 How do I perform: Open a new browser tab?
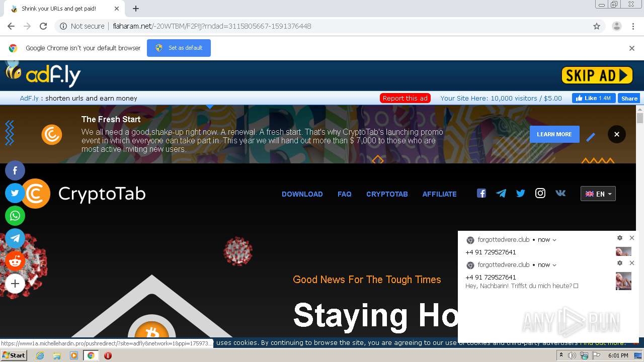[x=136, y=9]
